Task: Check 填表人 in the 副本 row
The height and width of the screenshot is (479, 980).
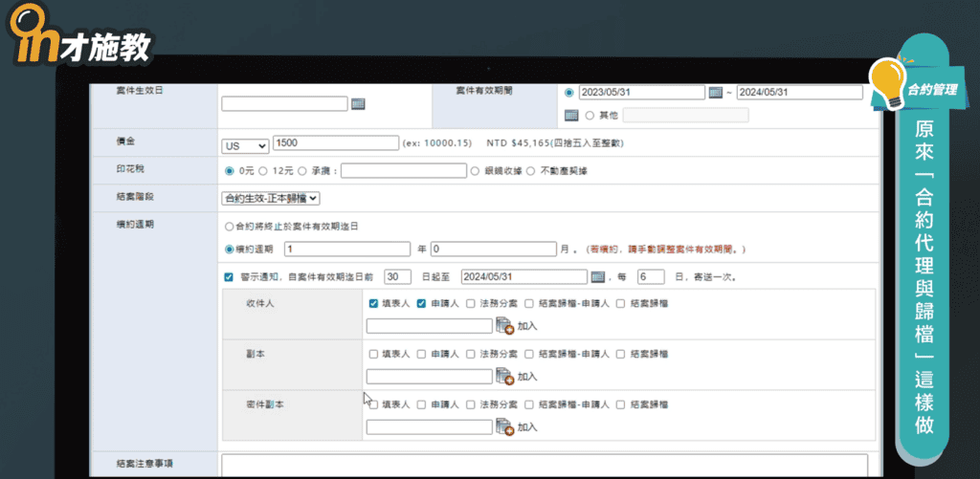Action: point(373,354)
